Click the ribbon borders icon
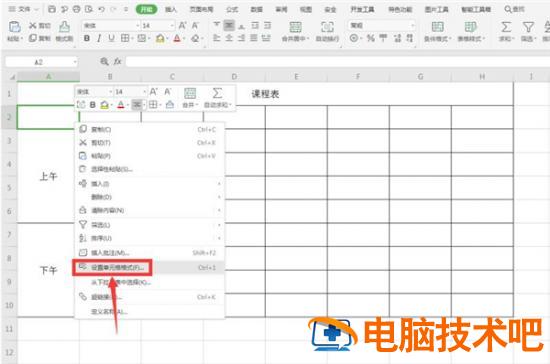The image size is (550, 364). click(125, 38)
